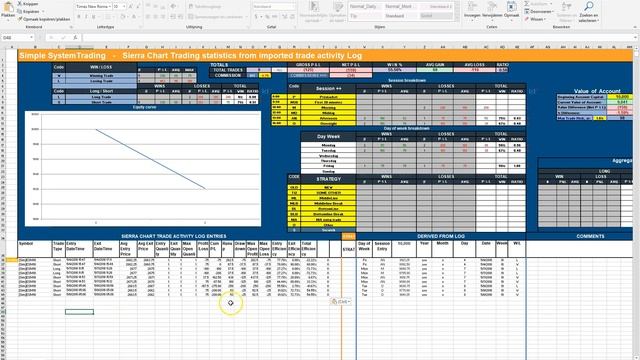Click the font color A icon

point(134,17)
